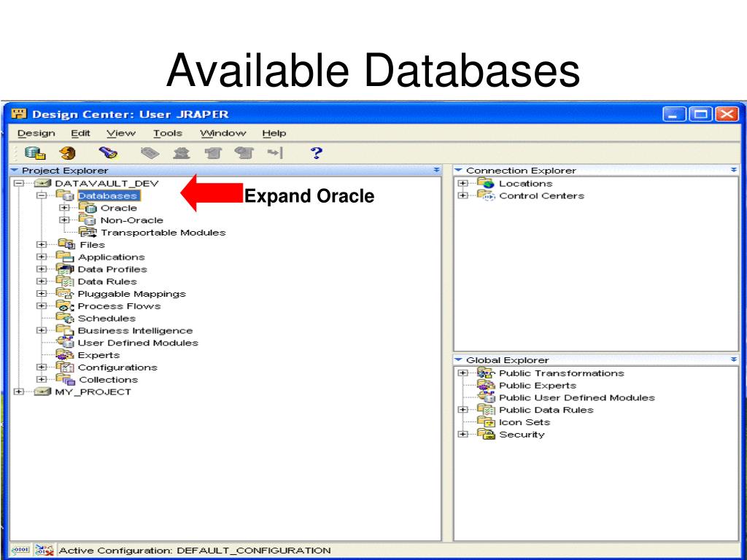The image size is (747, 560).
Task: Open the Project Explorer panel options arrow
Action: pyautogui.click(x=436, y=170)
